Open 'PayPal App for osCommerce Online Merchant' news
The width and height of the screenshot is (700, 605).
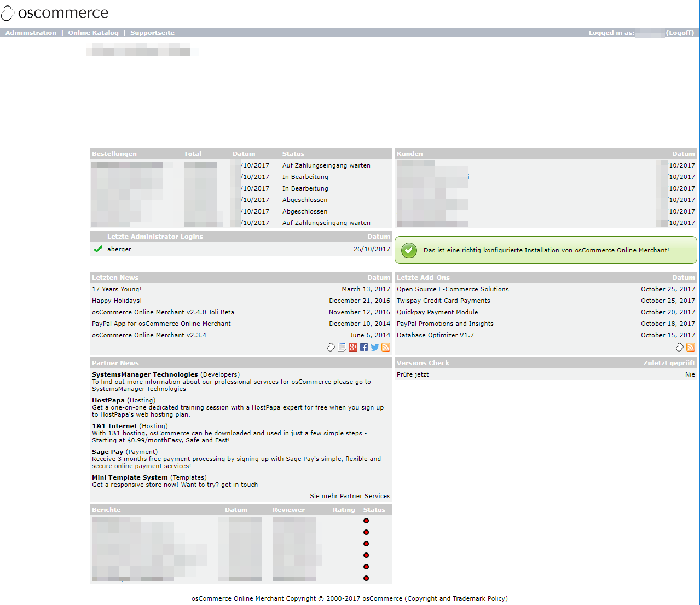tap(161, 324)
